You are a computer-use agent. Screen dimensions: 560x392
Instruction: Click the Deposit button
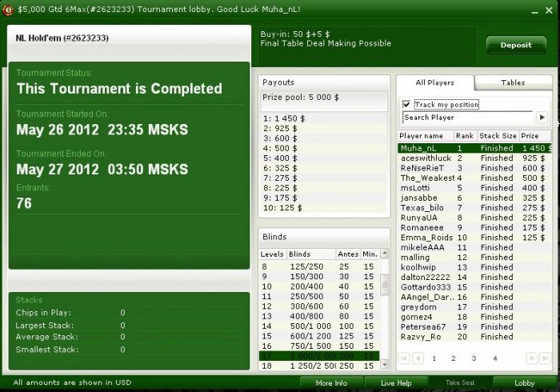[x=516, y=45]
